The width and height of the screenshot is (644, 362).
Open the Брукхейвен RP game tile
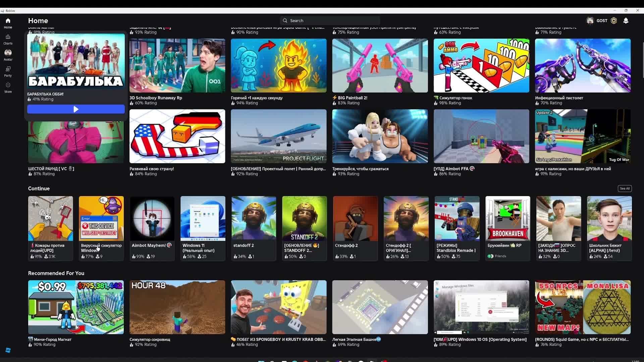click(x=507, y=219)
